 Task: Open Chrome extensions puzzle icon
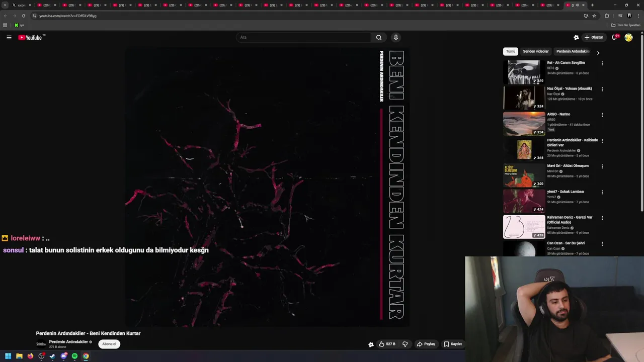(x=607, y=16)
